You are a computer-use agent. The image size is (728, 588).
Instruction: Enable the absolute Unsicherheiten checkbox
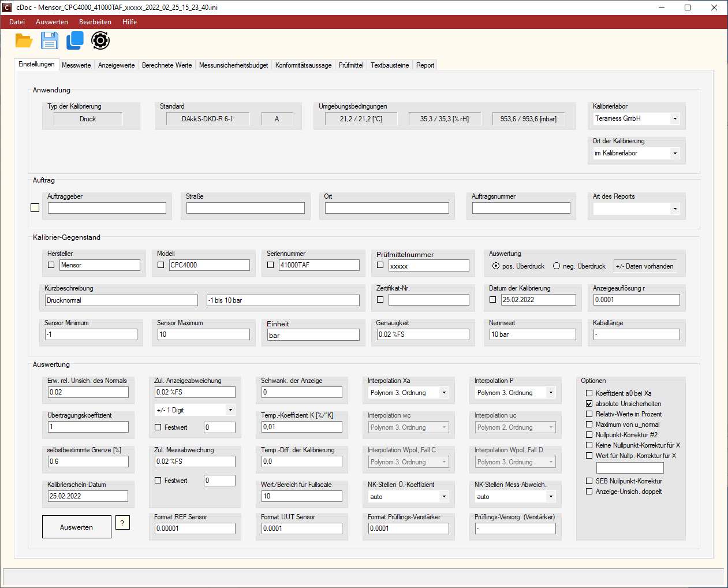[589, 404]
